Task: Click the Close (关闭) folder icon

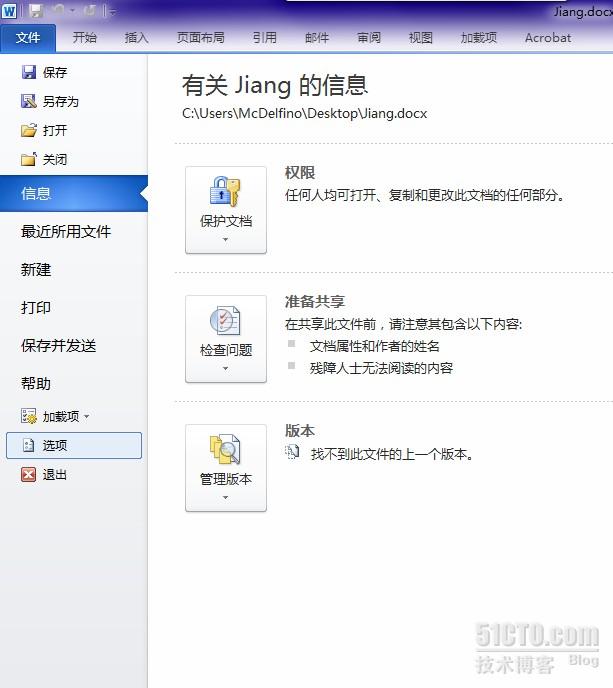Action: (x=29, y=159)
